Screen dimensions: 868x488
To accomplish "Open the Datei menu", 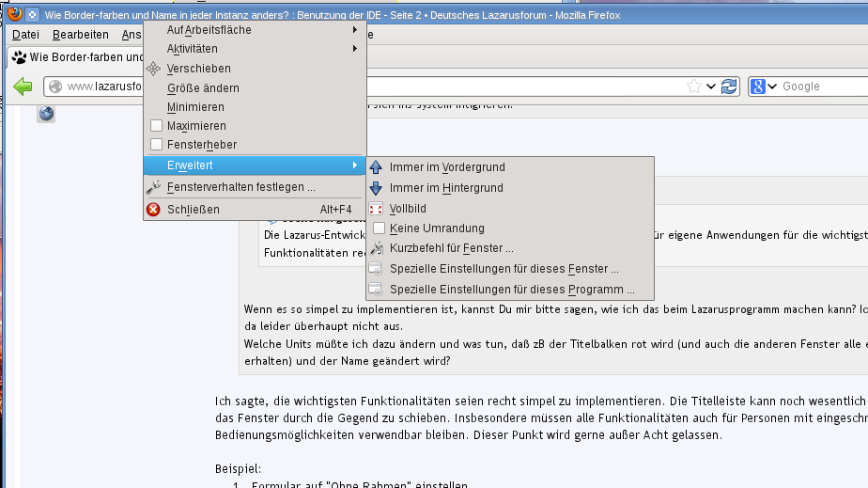I will click(25, 35).
